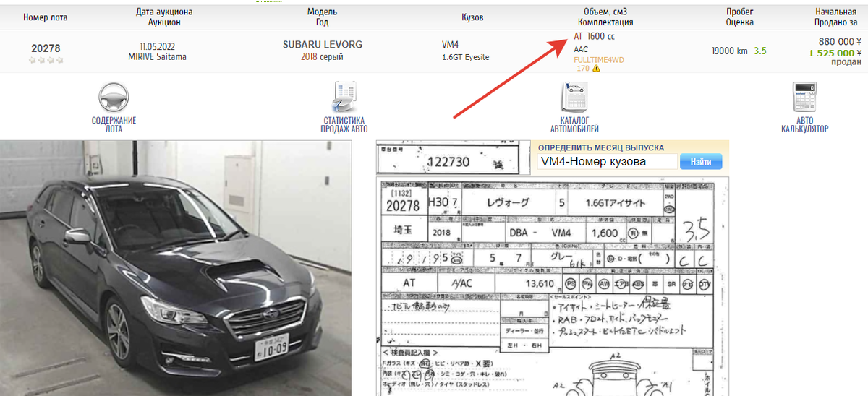Open the СТАТИСТИКА ПРОДАЖ АВТО link
The image size is (868, 396).
pyautogui.click(x=344, y=125)
